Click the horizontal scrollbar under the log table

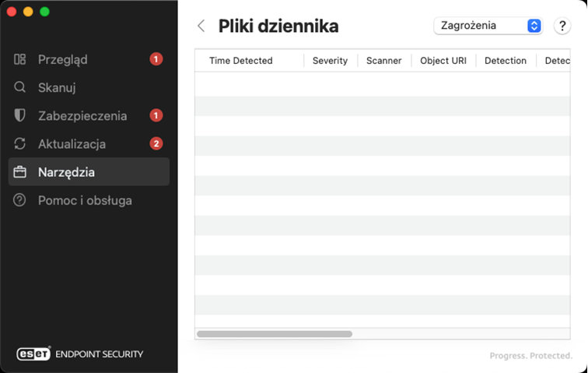click(x=275, y=333)
